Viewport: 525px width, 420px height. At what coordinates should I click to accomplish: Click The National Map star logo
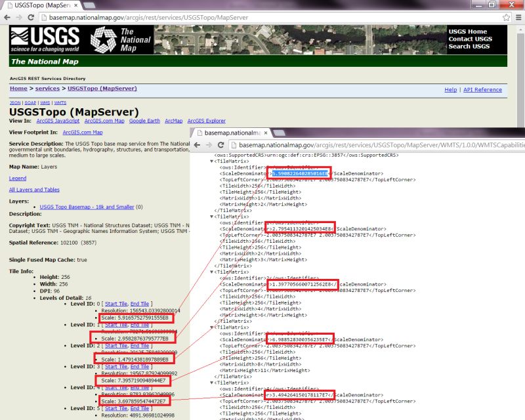click(104, 40)
